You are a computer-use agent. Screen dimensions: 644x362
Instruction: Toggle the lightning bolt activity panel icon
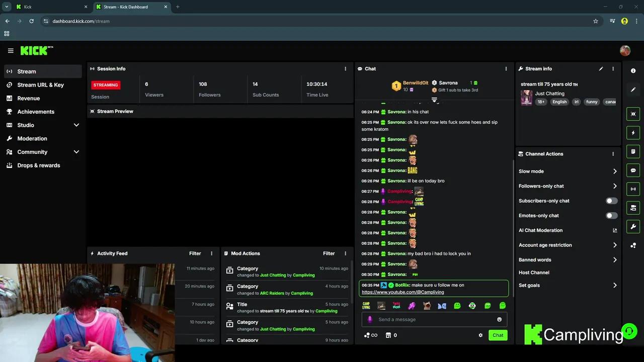point(633,133)
